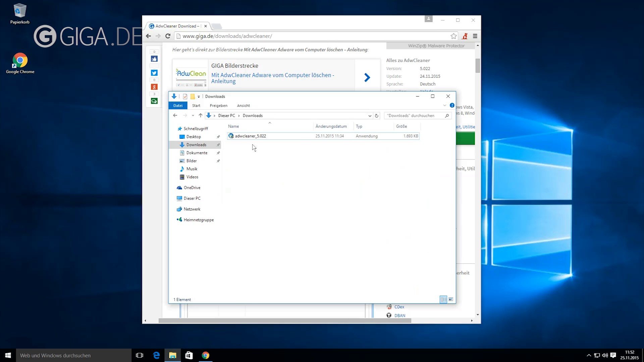Screen dimensions: 644x362
Task: Click the Downloads durchsuchen search field
Action: click(x=418, y=116)
